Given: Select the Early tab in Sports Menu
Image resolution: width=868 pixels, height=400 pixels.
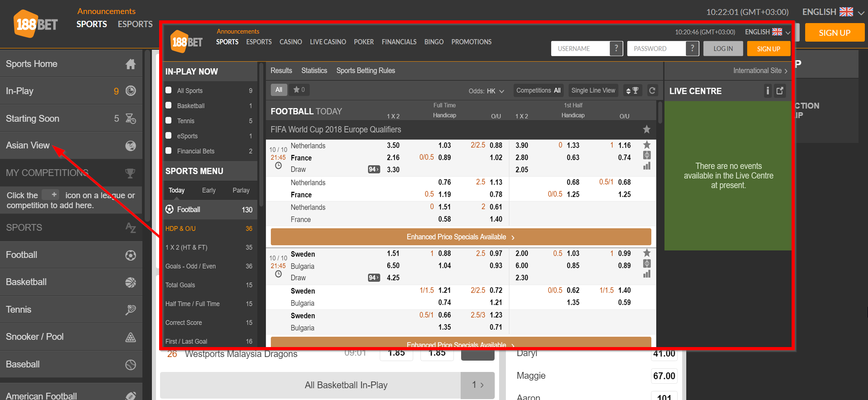Looking at the screenshot, I should pyautogui.click(x=209, y=190).
